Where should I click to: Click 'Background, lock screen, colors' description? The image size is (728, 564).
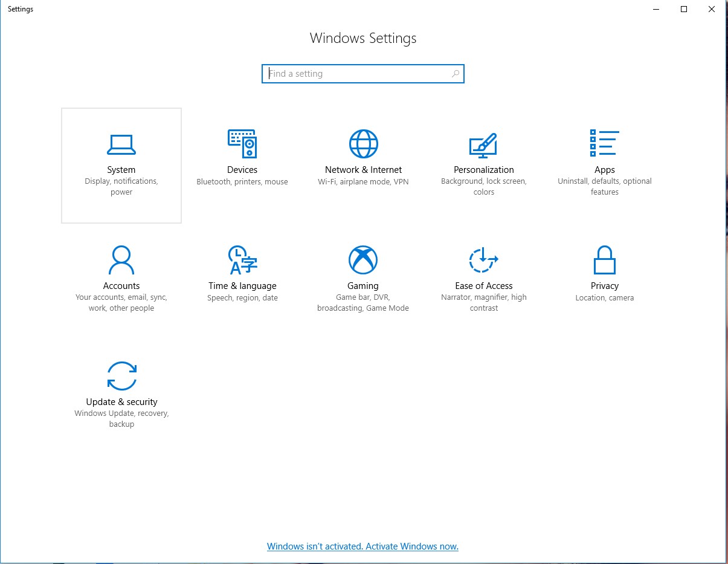[484, 187]
